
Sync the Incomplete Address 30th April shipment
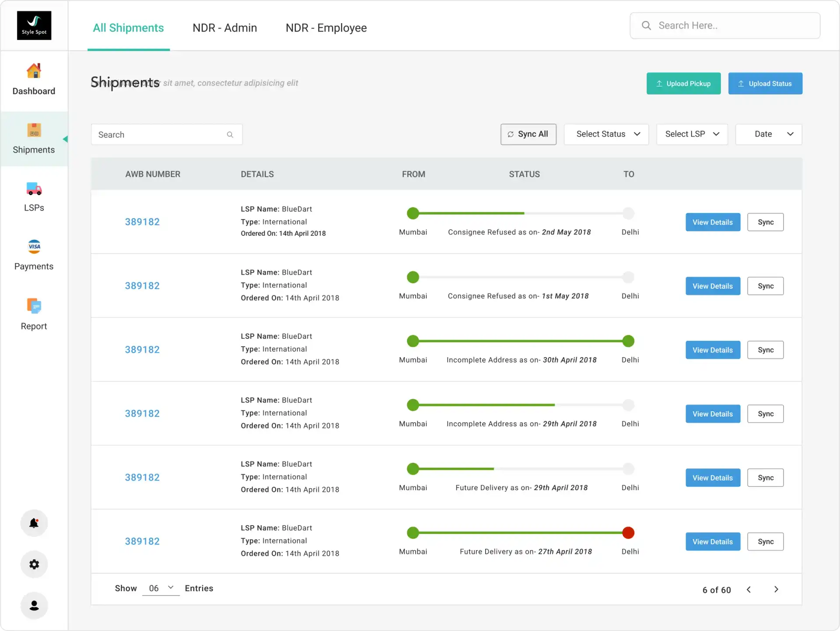(766, 350)
